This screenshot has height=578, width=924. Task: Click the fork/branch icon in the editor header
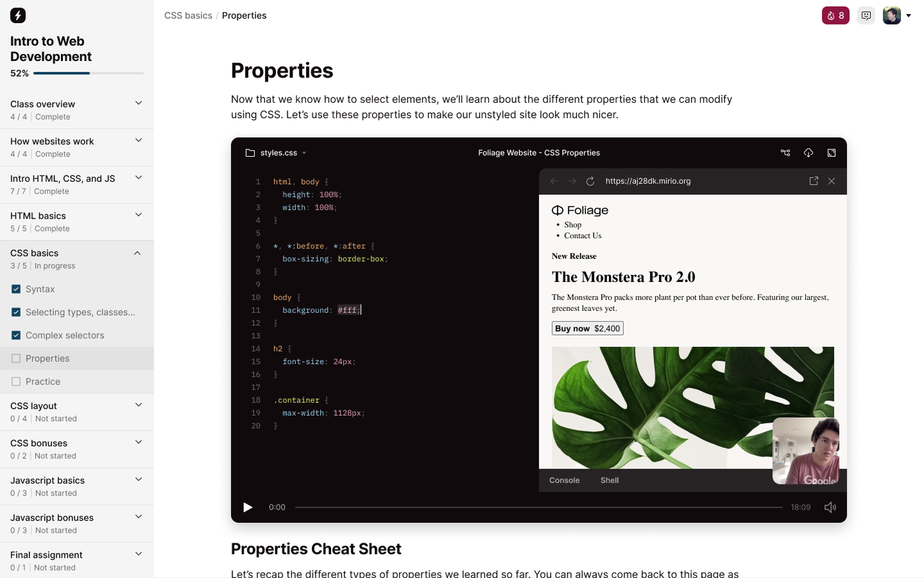tap(785, 153)
